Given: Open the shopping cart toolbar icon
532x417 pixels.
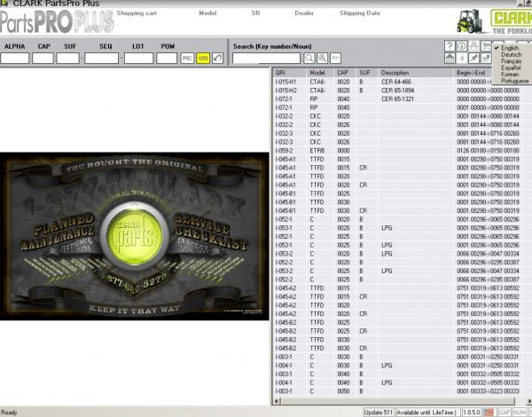Looking at the screenshot, I should tap(486, 46).
